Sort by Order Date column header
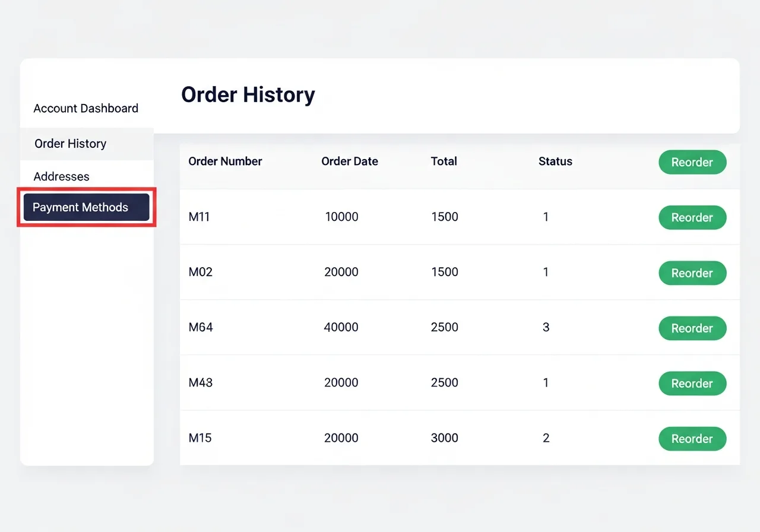760x532 pixels. [x=349, y=161]
